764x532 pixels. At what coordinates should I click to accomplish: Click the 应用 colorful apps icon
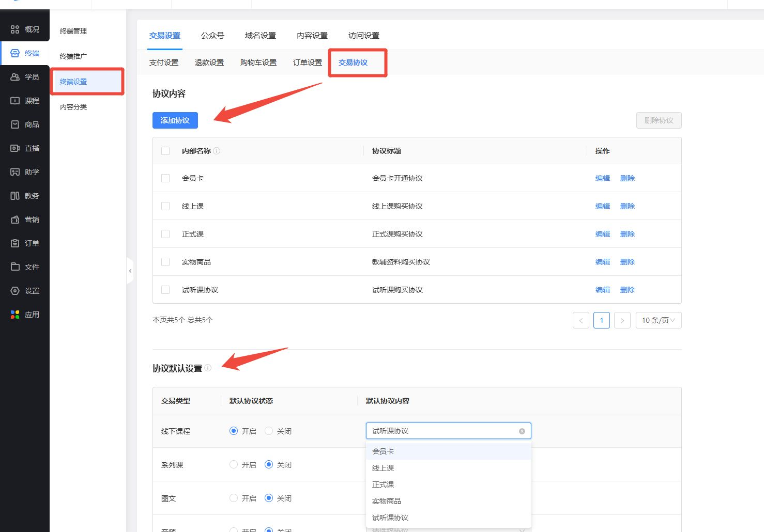point(15,315)
